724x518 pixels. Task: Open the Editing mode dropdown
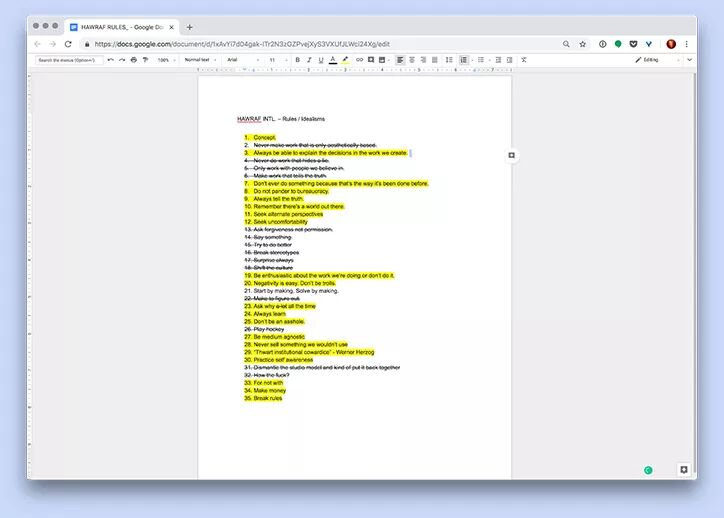658,60
